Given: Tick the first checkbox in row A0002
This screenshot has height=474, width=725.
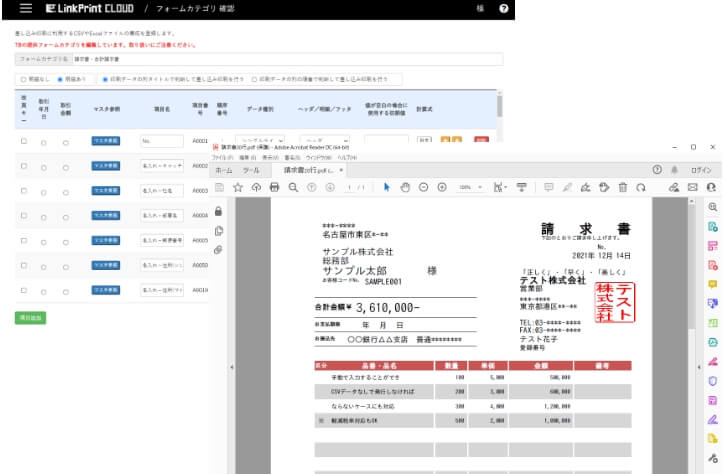Looking at the screenshot, I should 24,166.
